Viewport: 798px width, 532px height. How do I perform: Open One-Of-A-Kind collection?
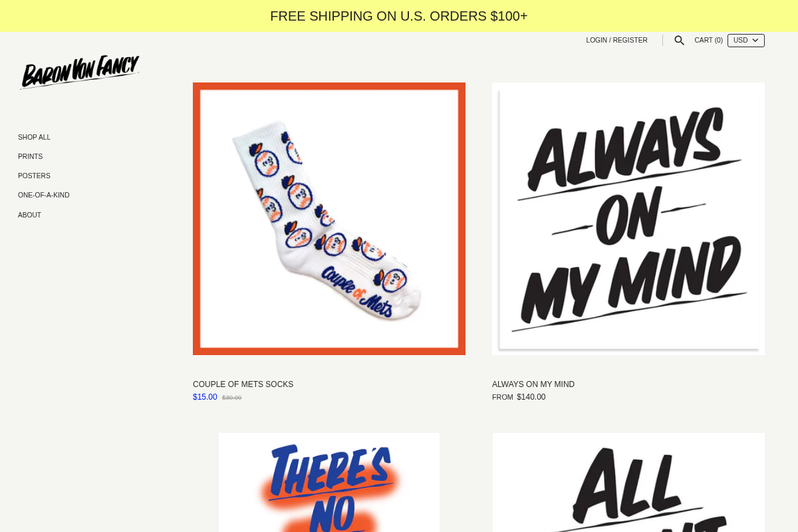point(43,196)
